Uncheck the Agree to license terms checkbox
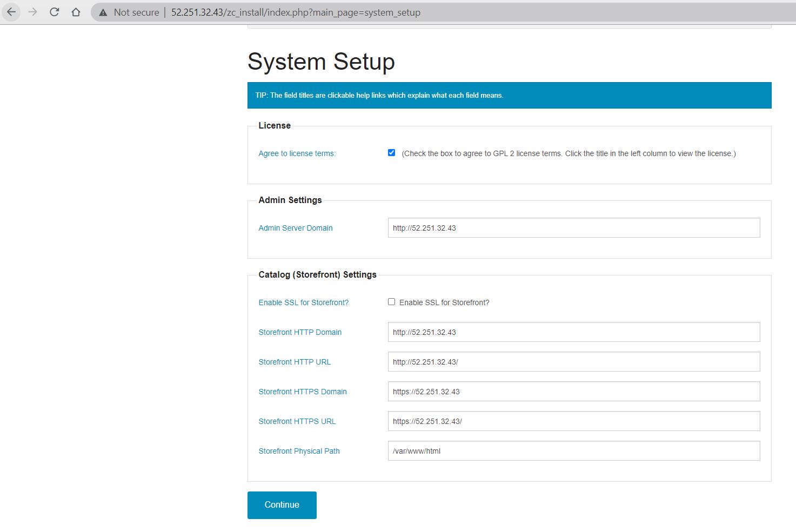This screenshot has height=532, width=796. 391,153
